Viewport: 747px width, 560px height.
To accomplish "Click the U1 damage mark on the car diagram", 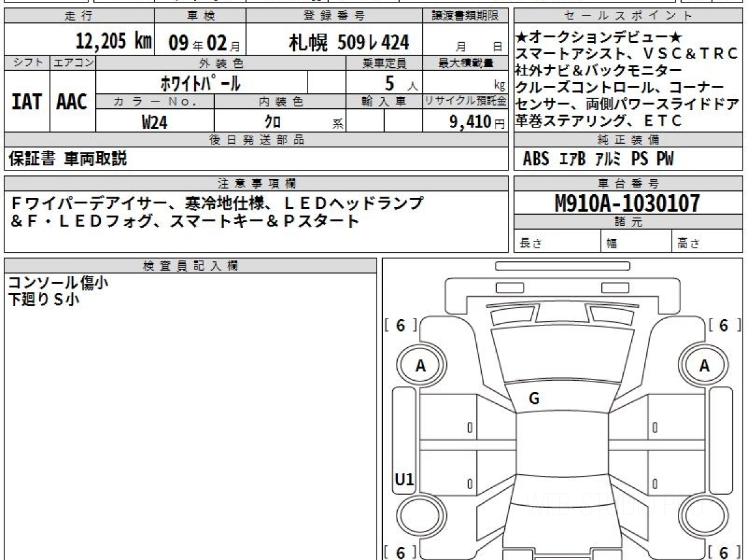I will (x=404, y=479).
